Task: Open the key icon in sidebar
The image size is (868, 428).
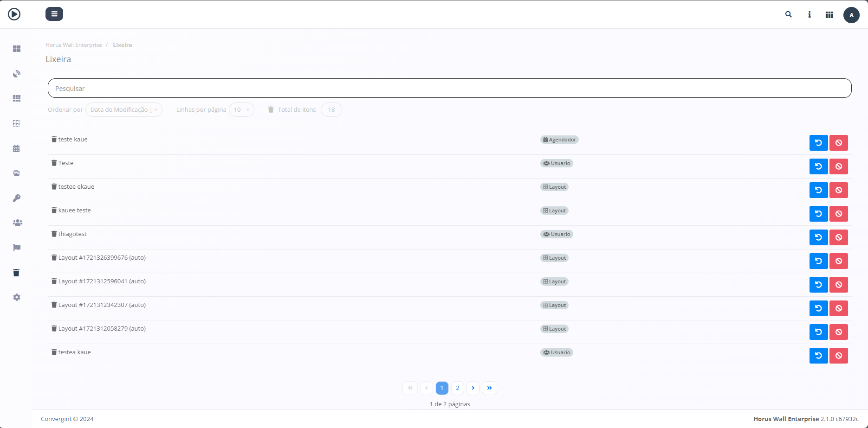Action: [x=17, y=198]
